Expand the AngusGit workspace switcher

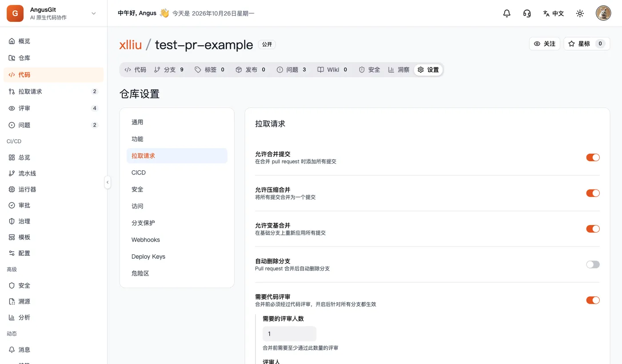(94, 13)
